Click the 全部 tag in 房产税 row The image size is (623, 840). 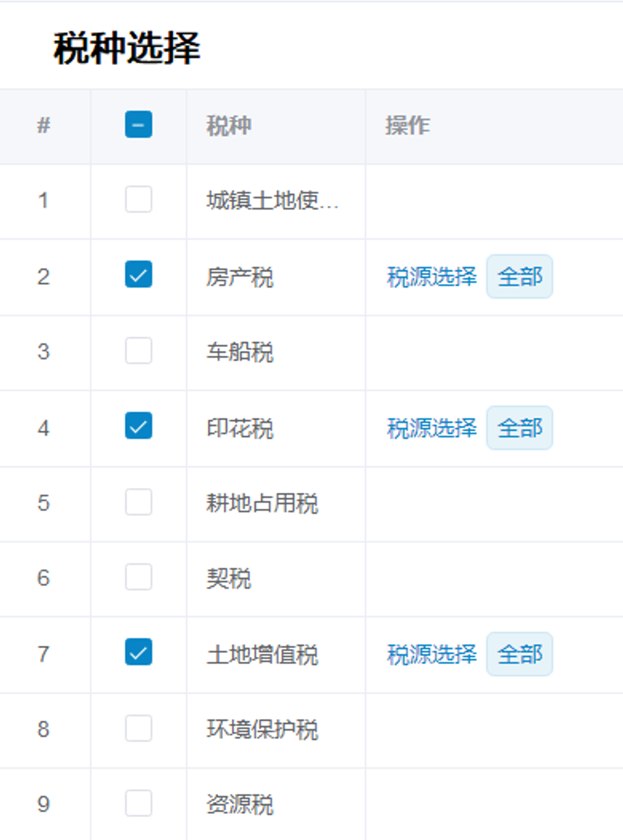coord(520,276)
